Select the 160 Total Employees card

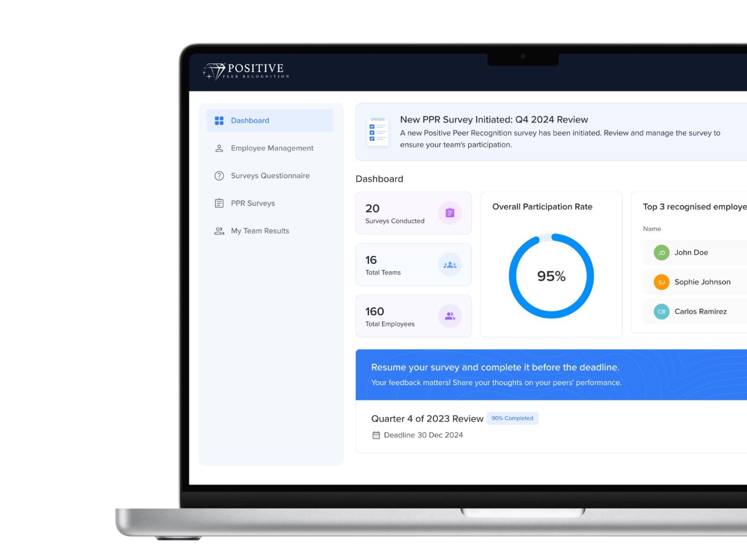click(414, 316)
